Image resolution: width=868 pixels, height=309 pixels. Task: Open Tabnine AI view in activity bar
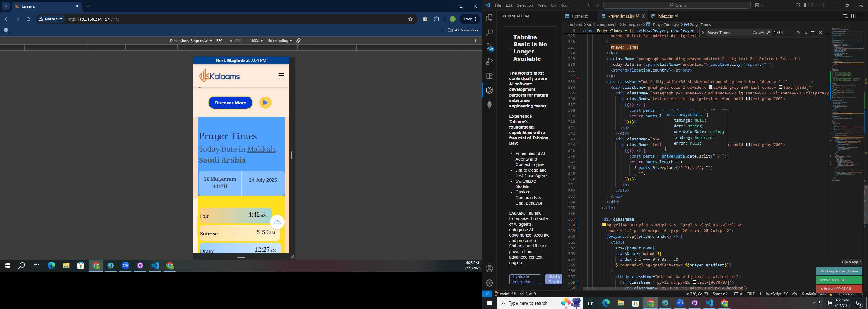pos(489,91)
